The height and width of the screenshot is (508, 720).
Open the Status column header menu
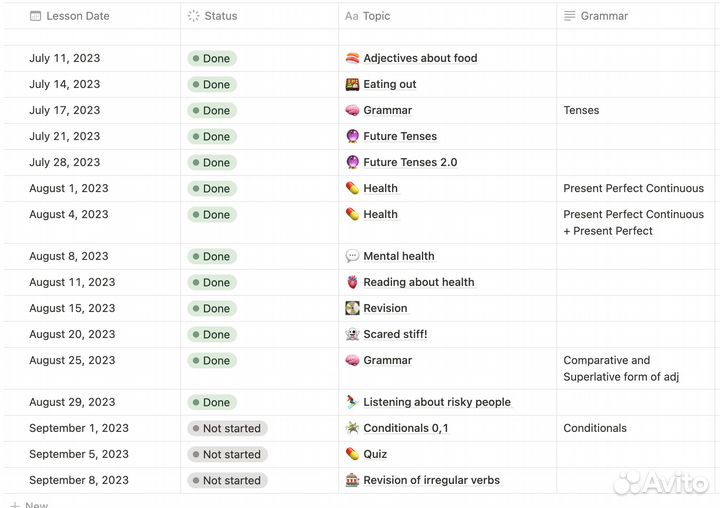220,16
